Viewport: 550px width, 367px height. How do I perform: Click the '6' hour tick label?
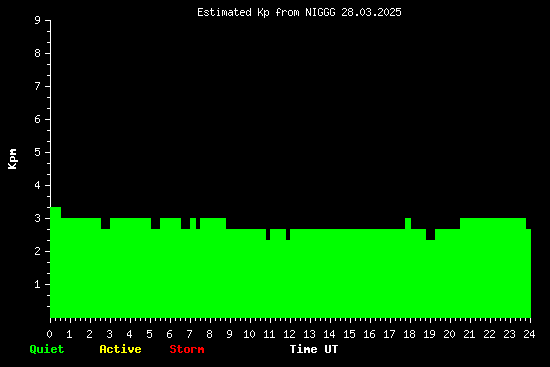169,334
